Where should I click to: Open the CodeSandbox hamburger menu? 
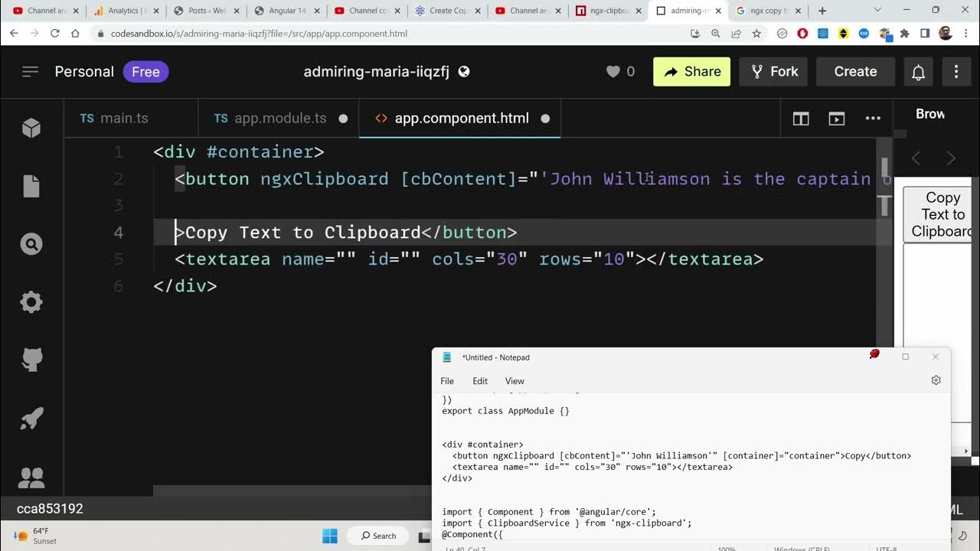(x=31, y=71)
